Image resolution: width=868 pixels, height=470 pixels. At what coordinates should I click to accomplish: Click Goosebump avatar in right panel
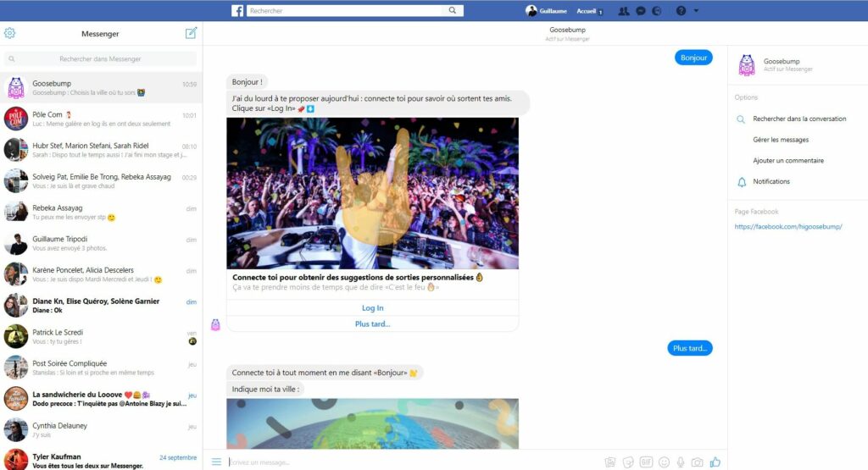click(x=747, y=65)
